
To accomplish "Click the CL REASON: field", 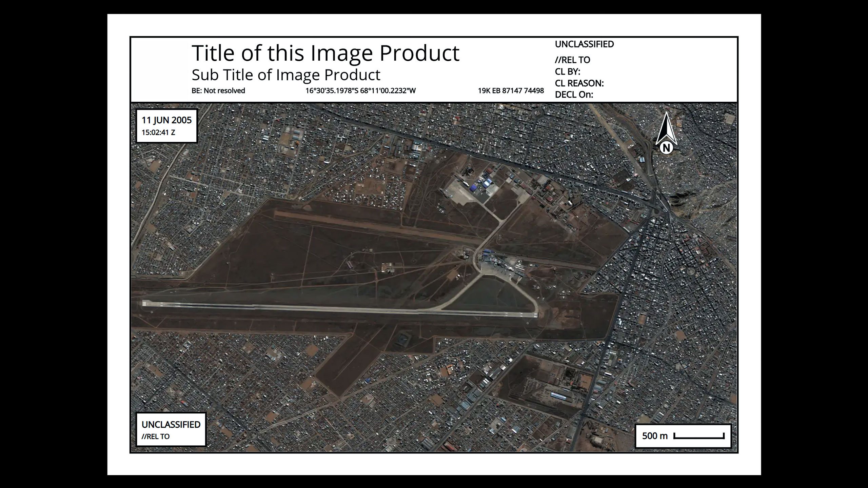I will pos(579,83).
